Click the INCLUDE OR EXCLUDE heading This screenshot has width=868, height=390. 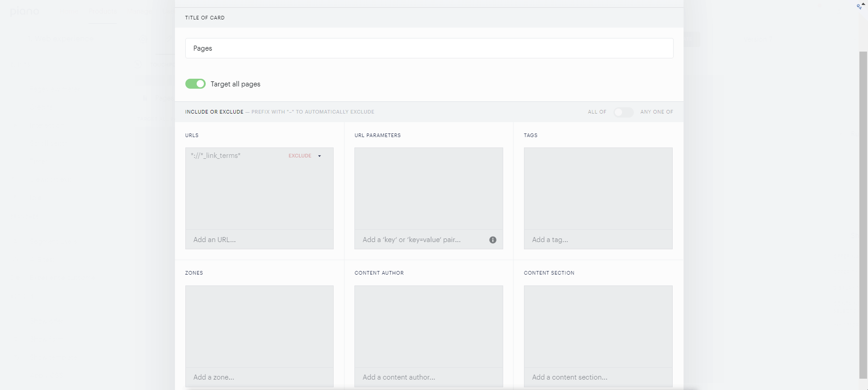coord(214,112)
